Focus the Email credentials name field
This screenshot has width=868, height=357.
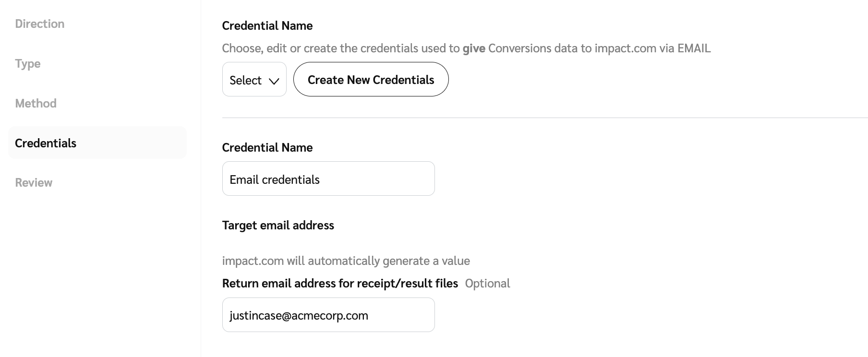[x=328, y=179]
